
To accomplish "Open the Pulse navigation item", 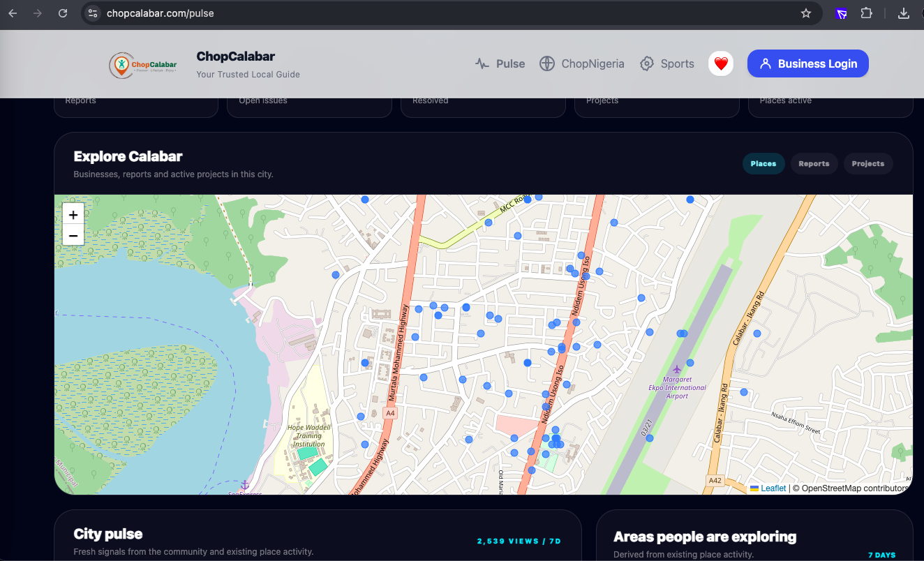I will [500, 63].
